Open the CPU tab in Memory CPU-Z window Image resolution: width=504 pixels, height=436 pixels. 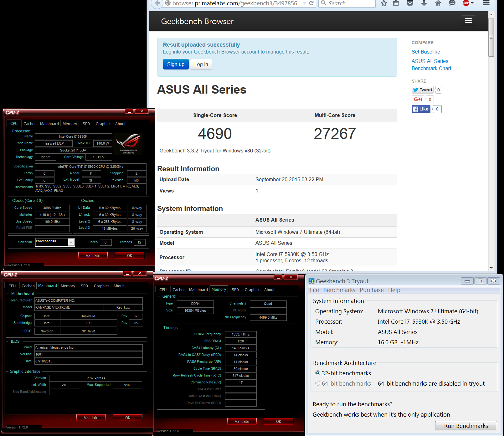click(x=163, y=290)
